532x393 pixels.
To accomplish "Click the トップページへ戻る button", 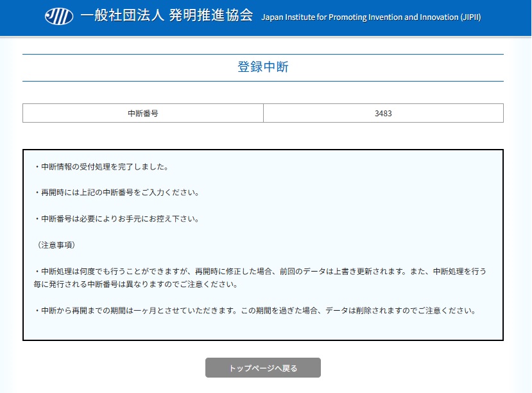I will (263, 367).
